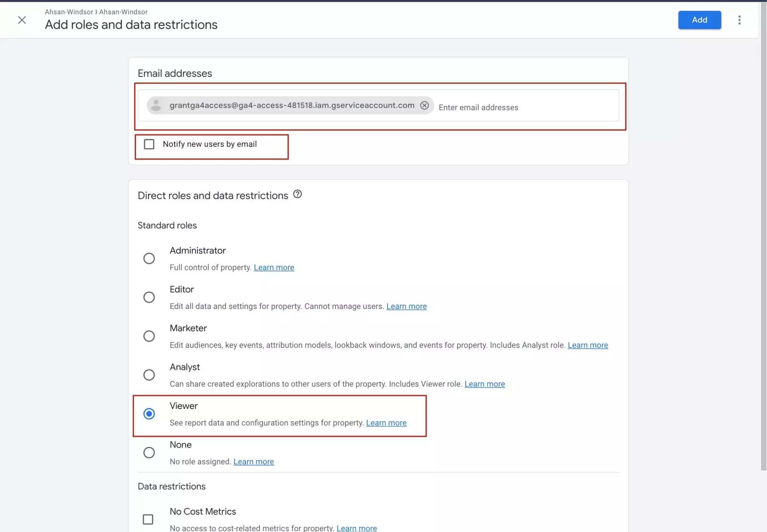This screenshot has width=767, height=532.
Task: Click the page vertical scrollbar
Action: click(x=764, y=232)
